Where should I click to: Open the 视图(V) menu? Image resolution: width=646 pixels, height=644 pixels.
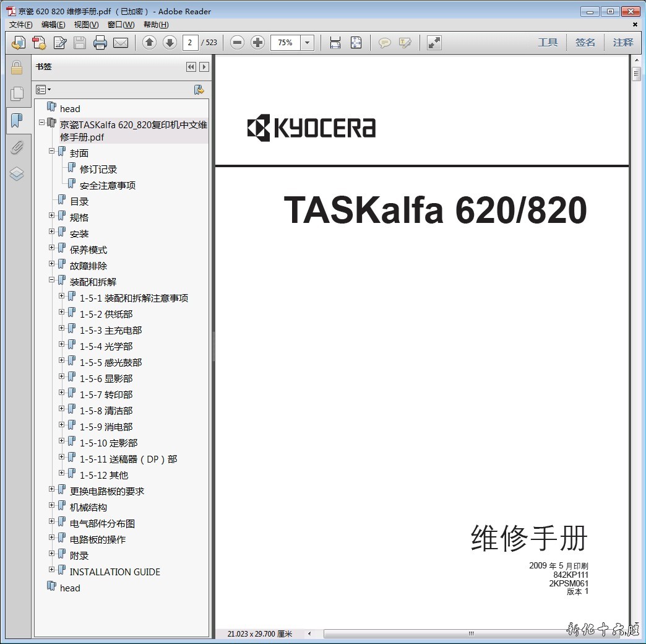coord(86,25)
